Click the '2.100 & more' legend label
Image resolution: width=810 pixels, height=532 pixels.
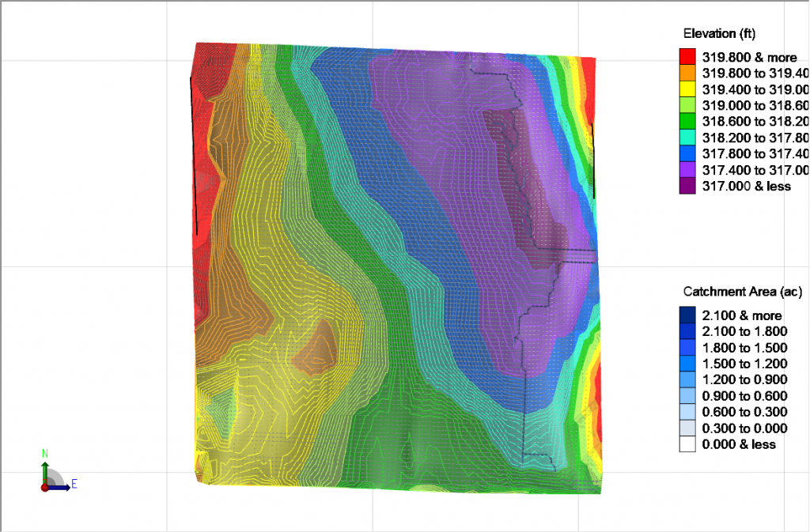[x=742, y=315]
